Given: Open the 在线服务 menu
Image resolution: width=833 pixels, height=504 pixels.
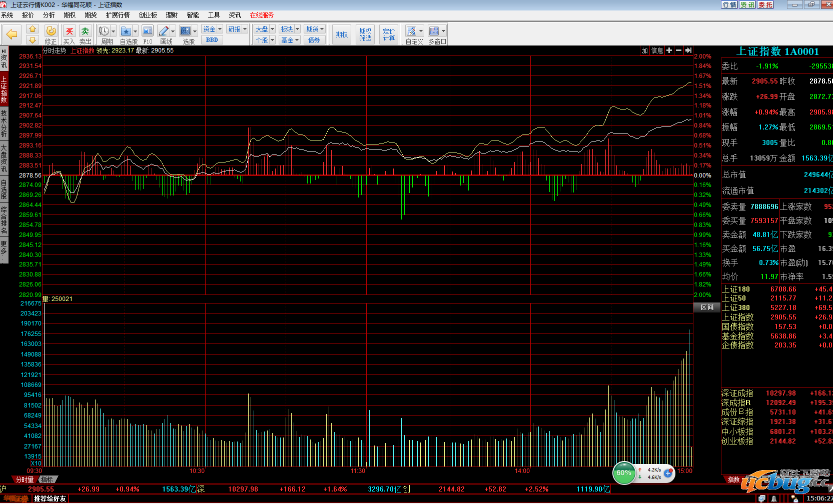Looking at the screenshot, I should pyautogui.click(x=262, y=15).
